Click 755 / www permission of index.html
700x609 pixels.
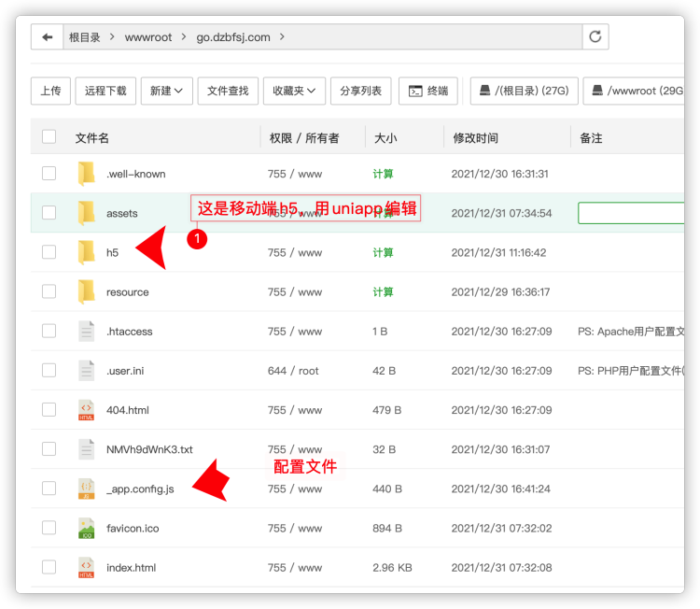click(x=295, y=568)
